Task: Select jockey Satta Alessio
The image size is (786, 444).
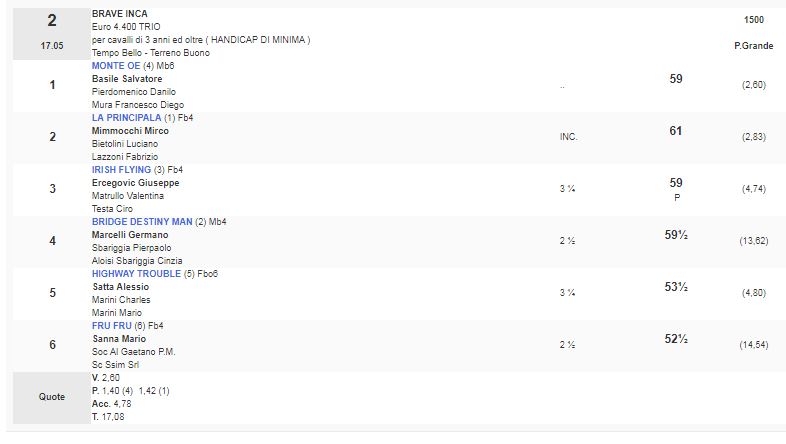Action: pyautogui.click(x=120, y=286)
